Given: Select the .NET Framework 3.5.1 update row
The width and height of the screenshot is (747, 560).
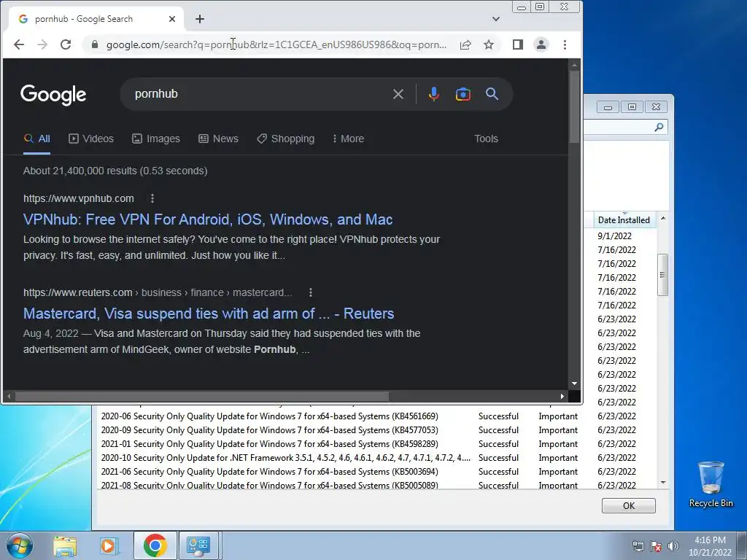Looking at the screenshot, I should pyautogui.click(x=376, y=458).
